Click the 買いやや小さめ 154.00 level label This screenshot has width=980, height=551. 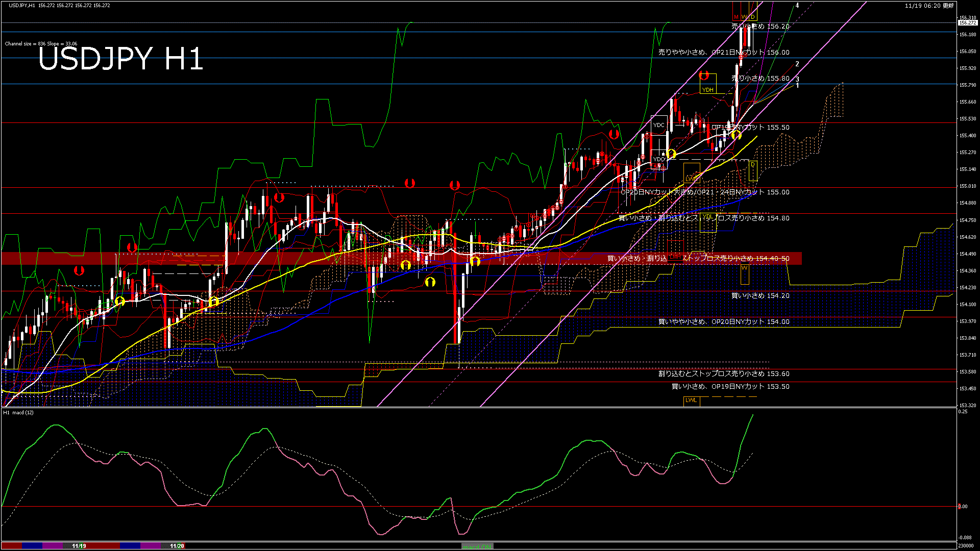[x=724, y=322]
